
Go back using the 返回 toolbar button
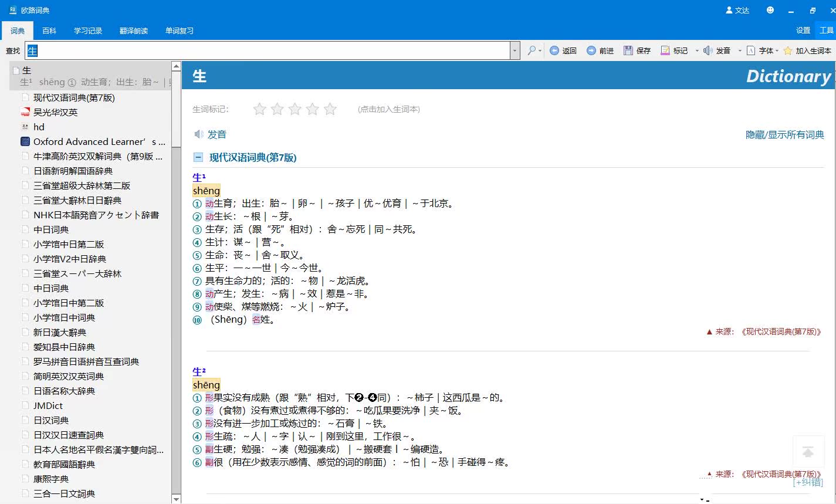tap(563, 50)
